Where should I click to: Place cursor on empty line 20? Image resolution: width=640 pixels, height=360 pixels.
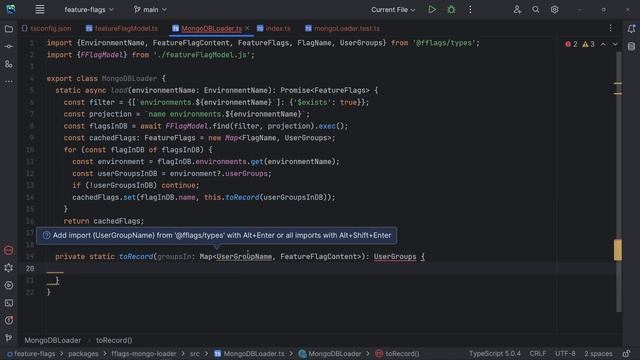point(331,268)
